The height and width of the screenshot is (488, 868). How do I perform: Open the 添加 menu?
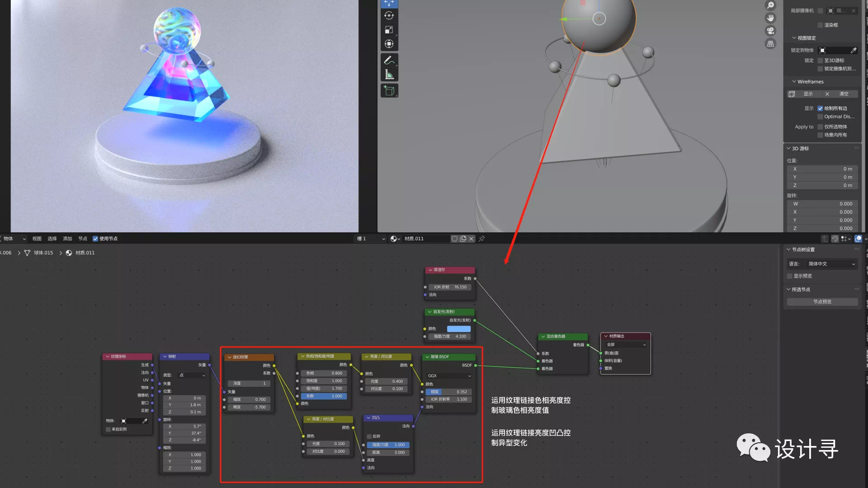point(67,239)
